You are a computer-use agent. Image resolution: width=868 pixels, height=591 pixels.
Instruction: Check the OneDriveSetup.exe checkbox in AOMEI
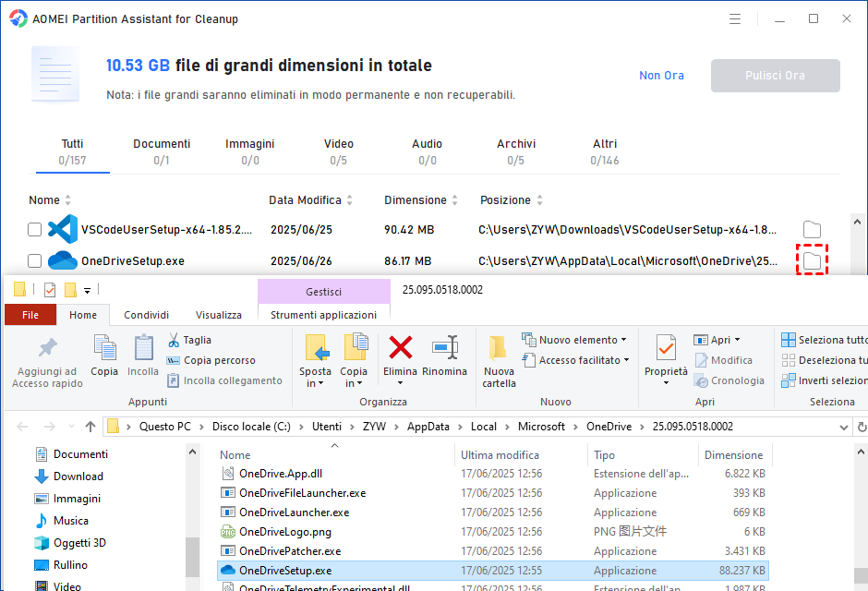pyautogui.click(x=34, y=260)
